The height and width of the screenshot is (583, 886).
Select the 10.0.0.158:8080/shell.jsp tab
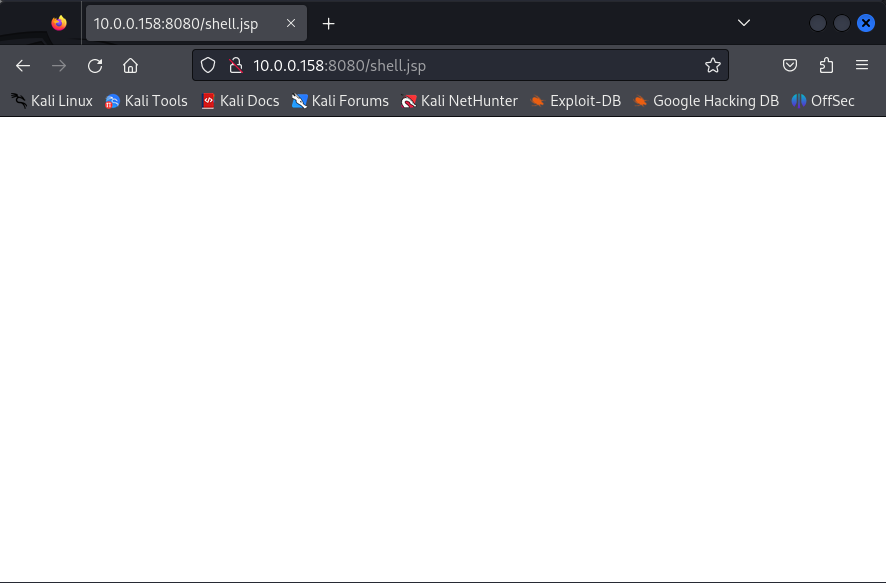[196, 23]
